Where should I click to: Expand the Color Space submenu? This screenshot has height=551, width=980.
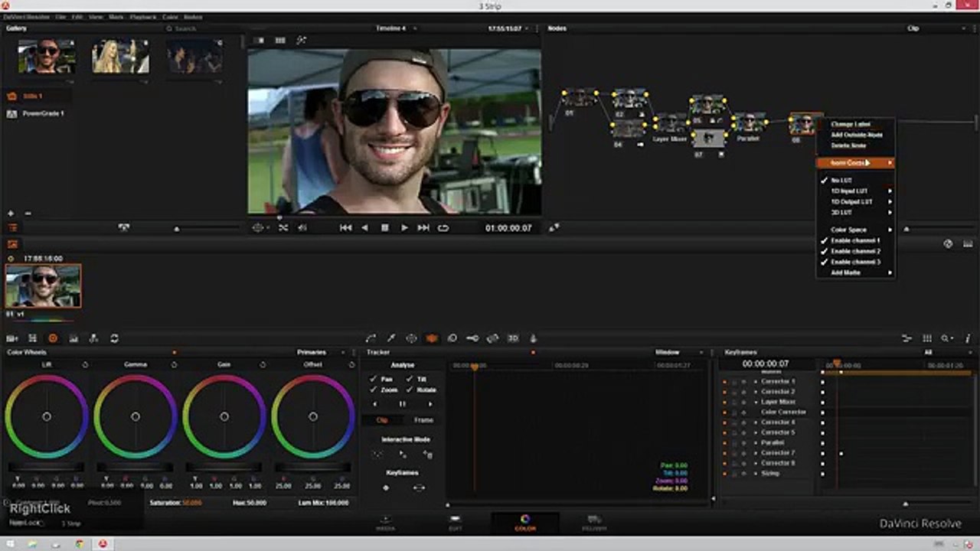click(855, 230)
